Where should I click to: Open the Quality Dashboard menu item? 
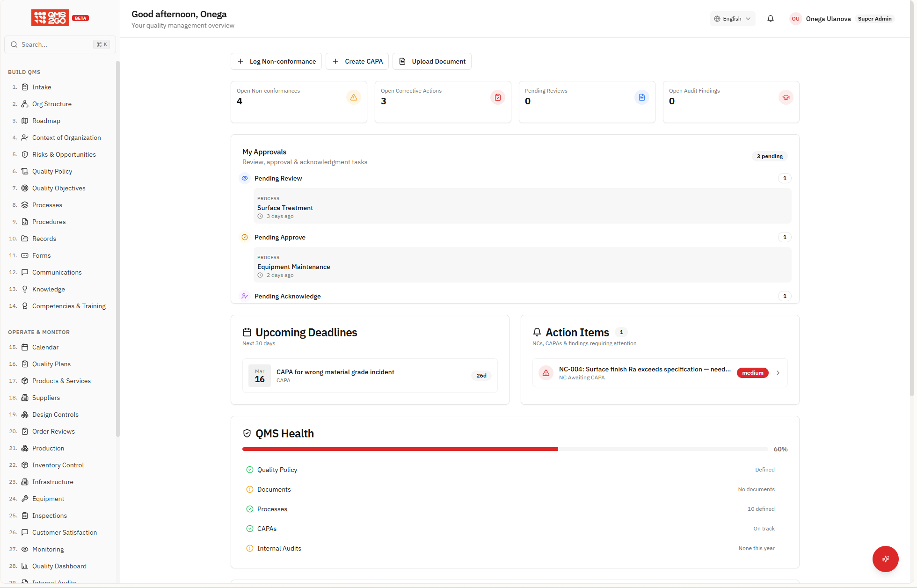(59, 566)
